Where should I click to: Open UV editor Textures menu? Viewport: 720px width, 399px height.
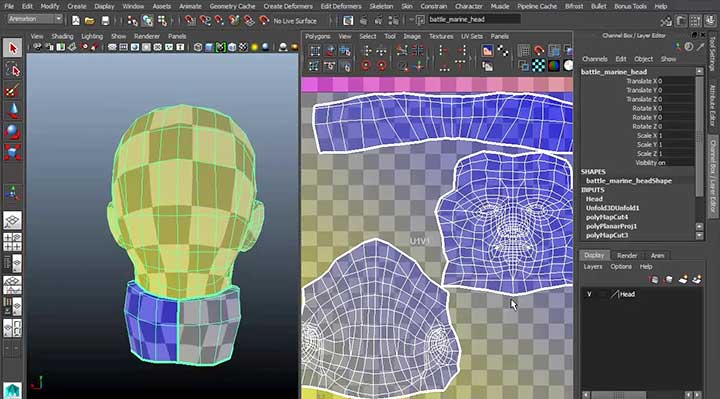[441, 36]
